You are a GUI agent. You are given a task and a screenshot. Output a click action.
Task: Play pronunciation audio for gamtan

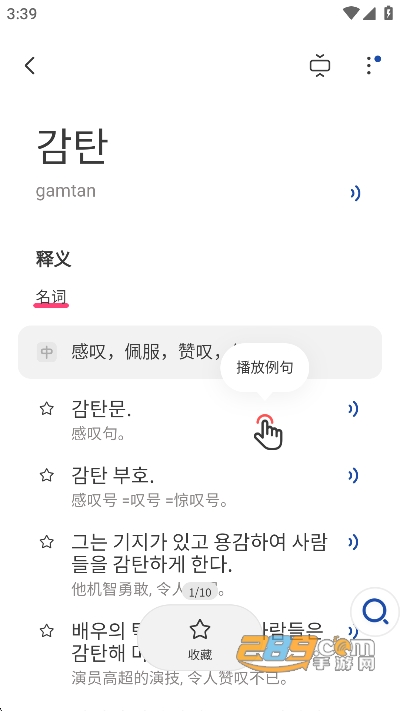click(355, 194)
